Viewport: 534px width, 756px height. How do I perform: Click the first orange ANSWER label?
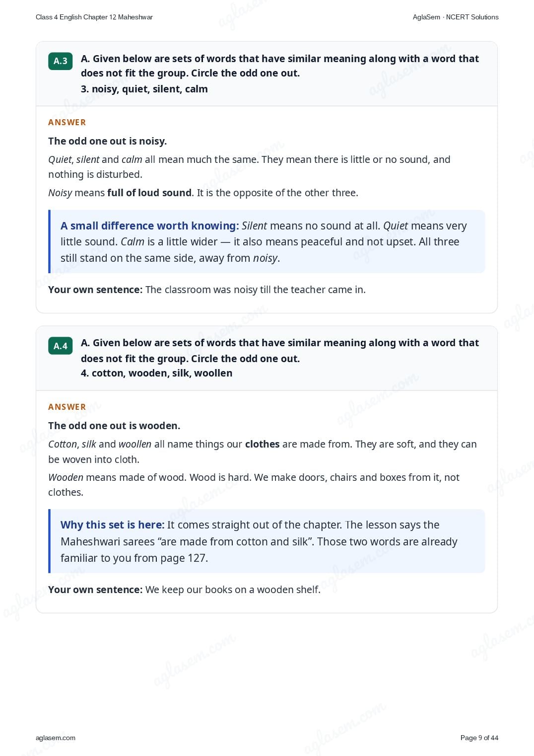tap(67, 122)
